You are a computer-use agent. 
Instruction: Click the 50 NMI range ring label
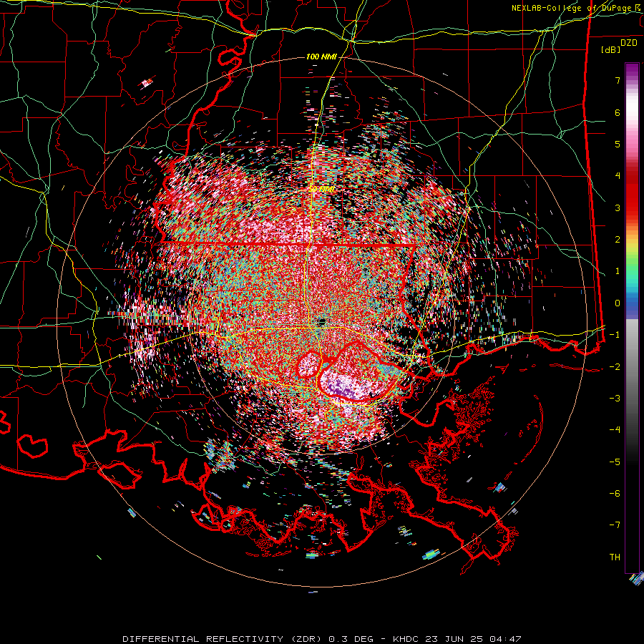pos(321,190)
